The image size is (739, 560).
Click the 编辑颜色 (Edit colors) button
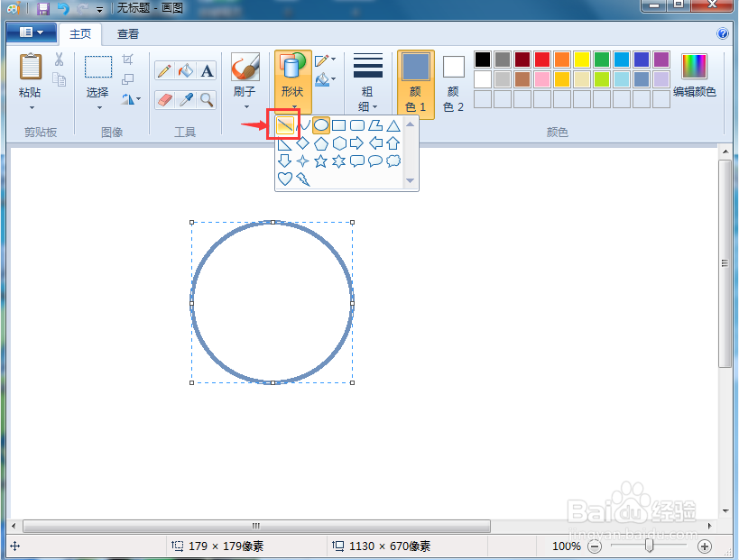[694, 75]
